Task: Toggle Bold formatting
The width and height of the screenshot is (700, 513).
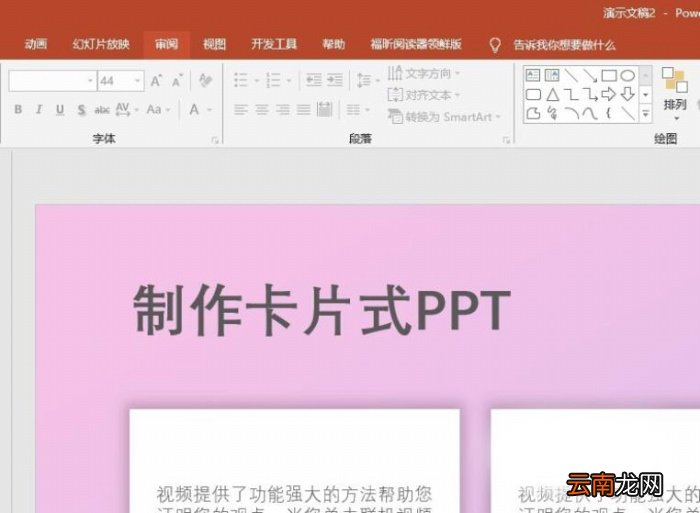Action: click(x=18, y=109)
